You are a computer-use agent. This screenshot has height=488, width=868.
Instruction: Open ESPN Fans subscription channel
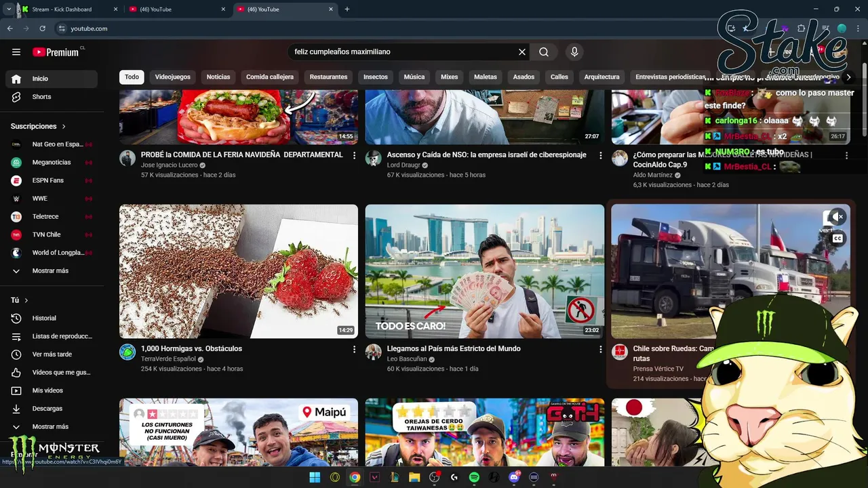[x=52, y=180]
